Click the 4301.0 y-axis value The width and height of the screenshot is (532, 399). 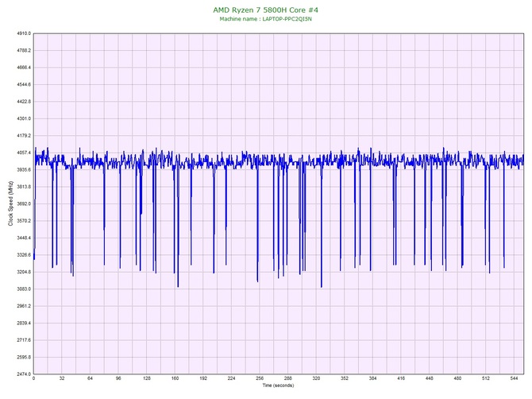(x=24, y=119)
